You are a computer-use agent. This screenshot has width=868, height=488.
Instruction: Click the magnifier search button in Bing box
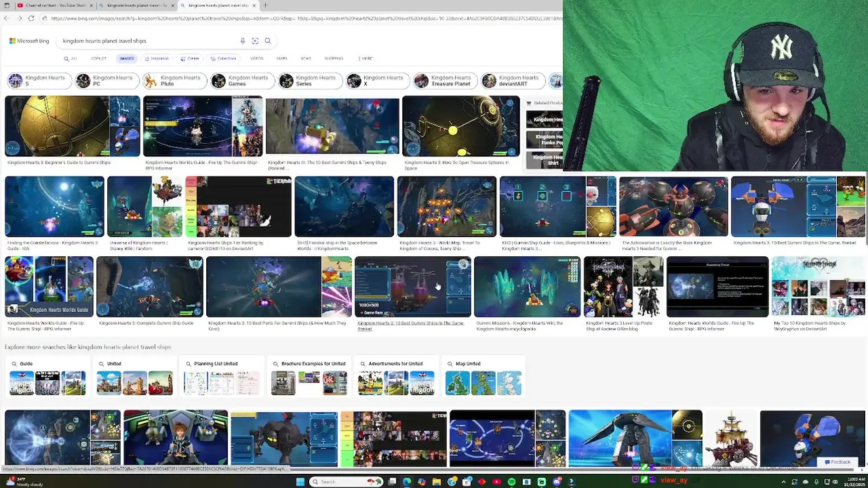(268, 41)
